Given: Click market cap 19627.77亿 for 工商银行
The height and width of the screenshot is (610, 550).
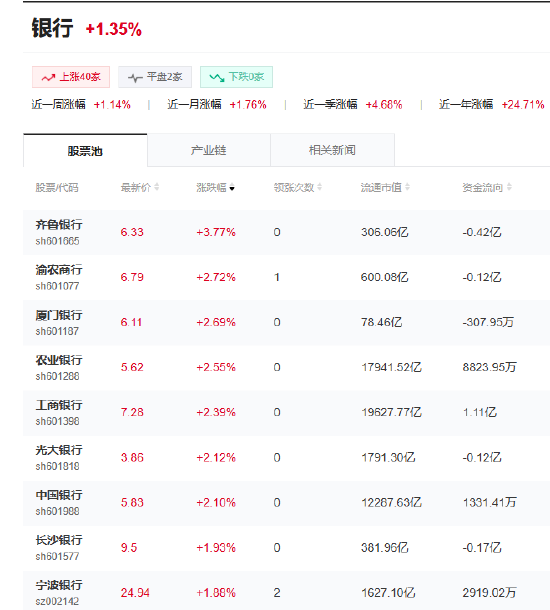Looking at the screenshot, I should pyautogui.click(x=392, y=412).
